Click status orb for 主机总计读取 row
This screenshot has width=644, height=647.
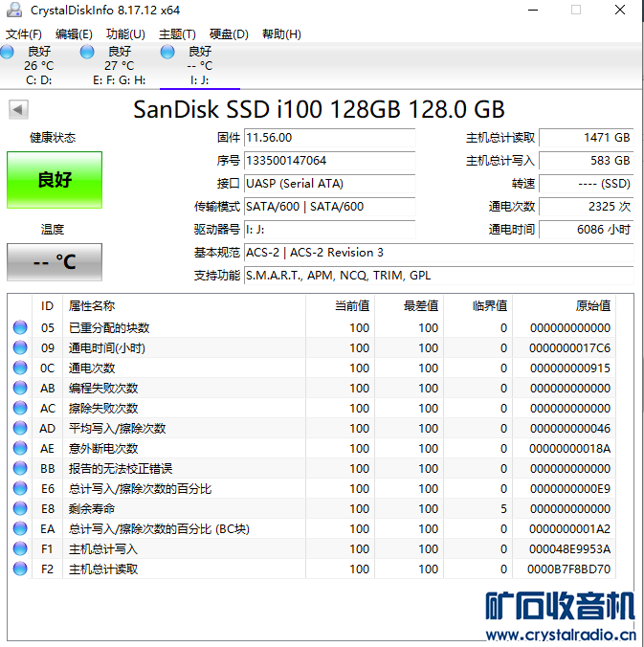(20, 569)
